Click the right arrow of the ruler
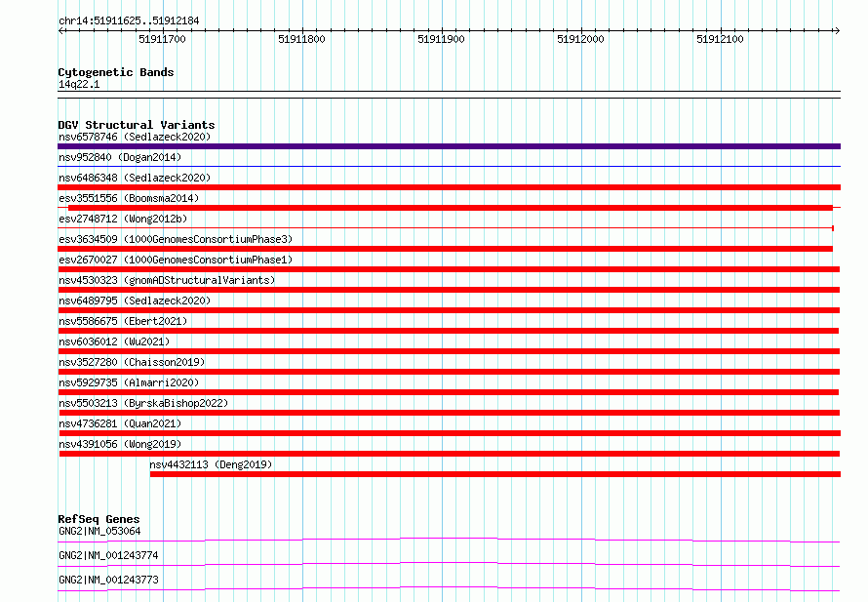This screenshot has height=602, width=868. point(837,31)
